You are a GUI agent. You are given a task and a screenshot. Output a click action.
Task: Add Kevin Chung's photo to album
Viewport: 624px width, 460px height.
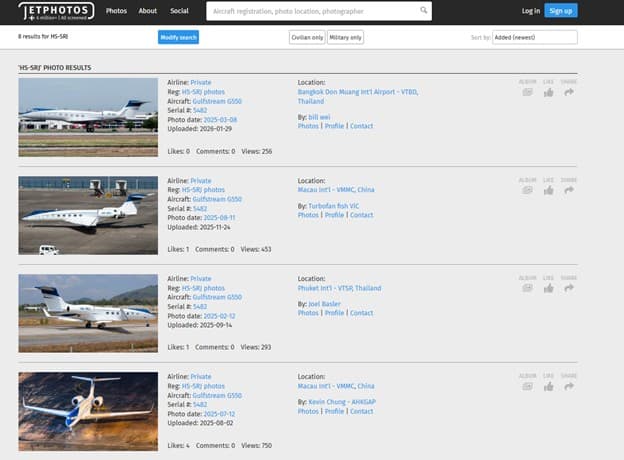click(x=527, y=386)
